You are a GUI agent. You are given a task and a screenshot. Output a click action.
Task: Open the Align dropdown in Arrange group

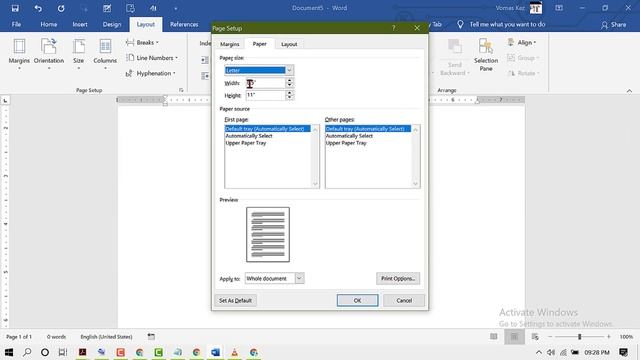522,42
